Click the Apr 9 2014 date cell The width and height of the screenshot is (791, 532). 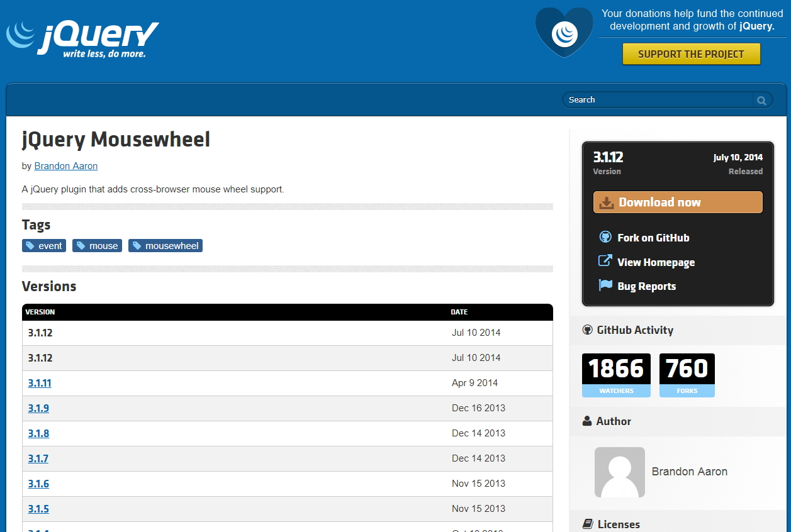tap(475, 383)
